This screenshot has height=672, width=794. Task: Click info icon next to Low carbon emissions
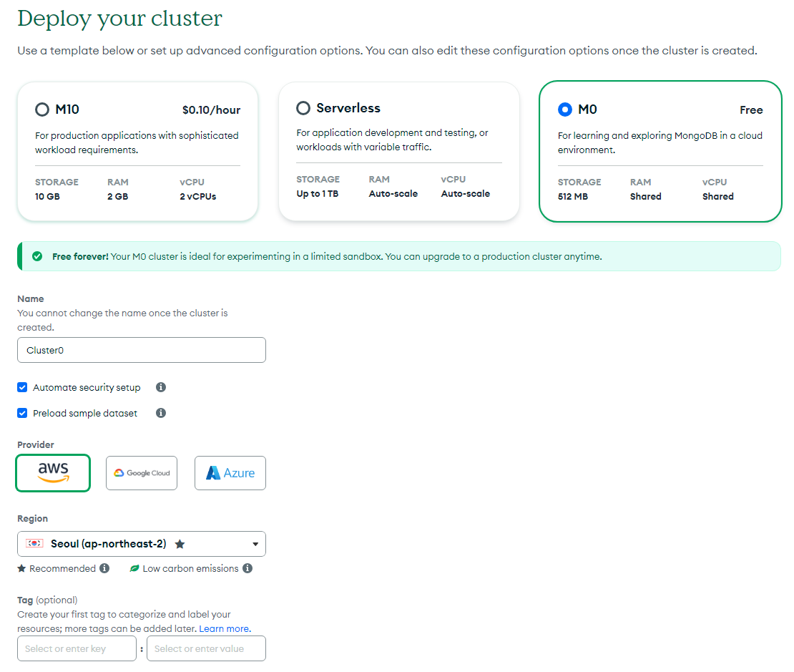[x=247, y=568]
